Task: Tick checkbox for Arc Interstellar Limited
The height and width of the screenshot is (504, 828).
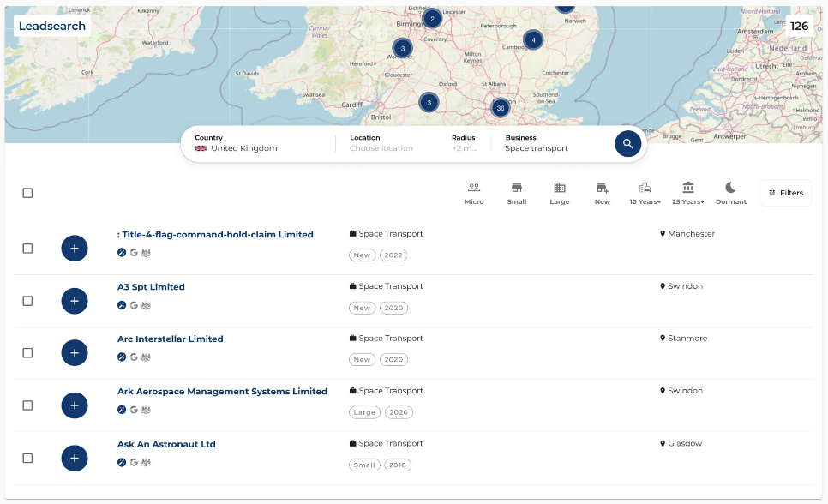Action: (x=27, y=353)
